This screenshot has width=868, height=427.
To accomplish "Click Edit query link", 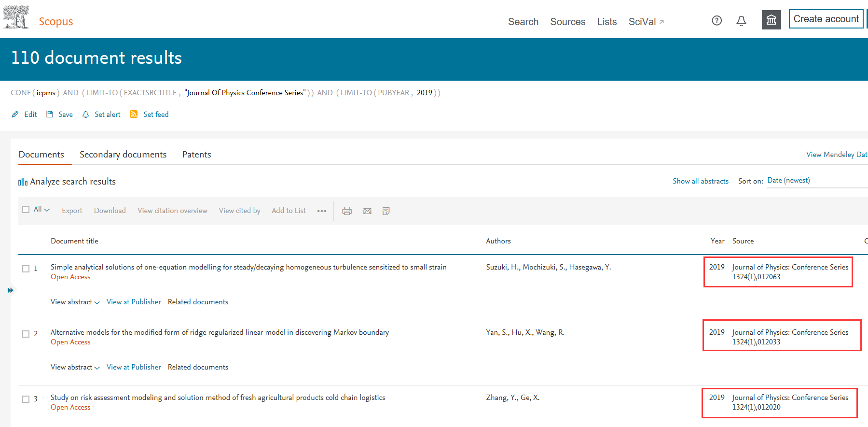I will 30,114.
